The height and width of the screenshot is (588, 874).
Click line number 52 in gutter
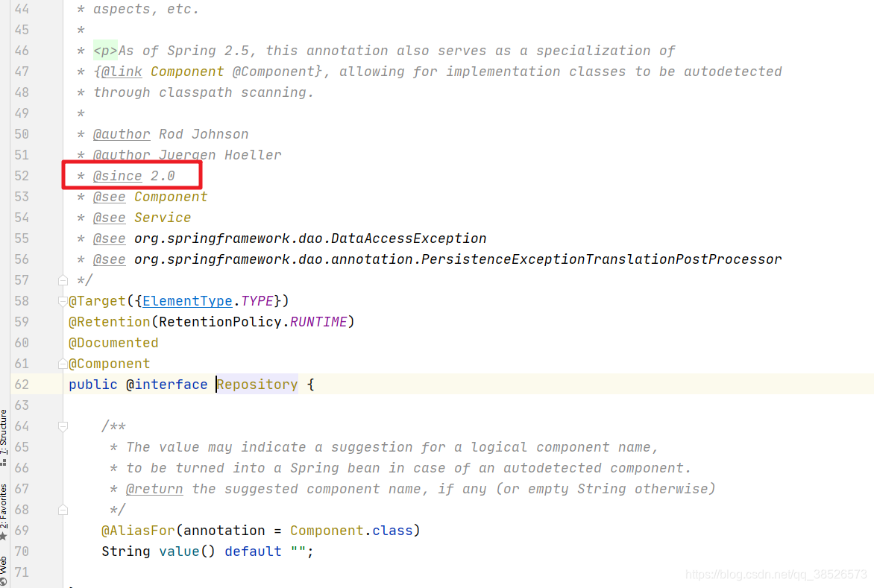pos(22,176)
